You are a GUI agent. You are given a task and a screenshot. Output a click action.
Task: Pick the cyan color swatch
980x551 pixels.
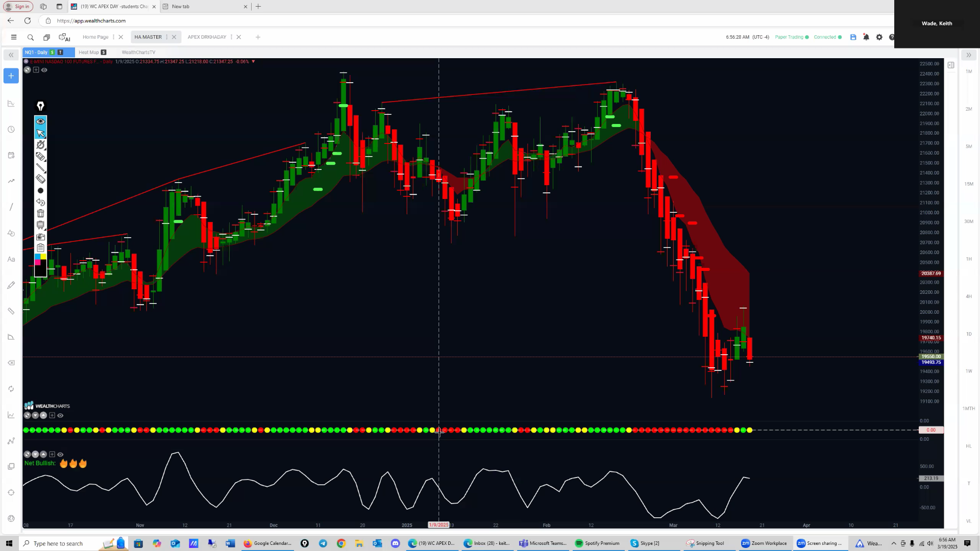click(37, 257)
